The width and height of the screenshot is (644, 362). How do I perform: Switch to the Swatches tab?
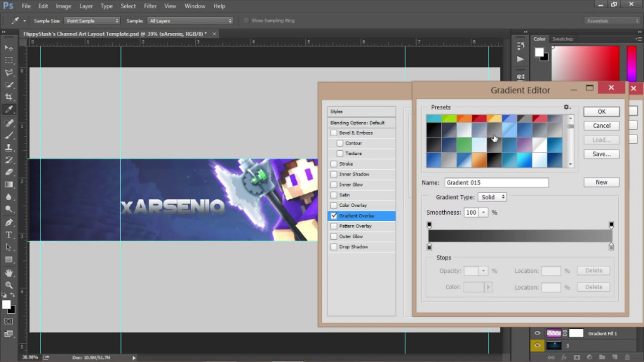click(562, 39)
